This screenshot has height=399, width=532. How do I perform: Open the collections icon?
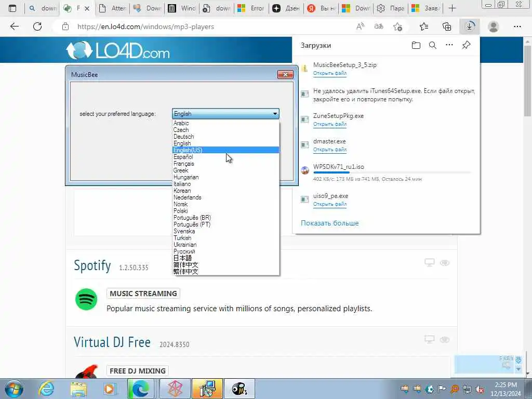tap(447, 26)
